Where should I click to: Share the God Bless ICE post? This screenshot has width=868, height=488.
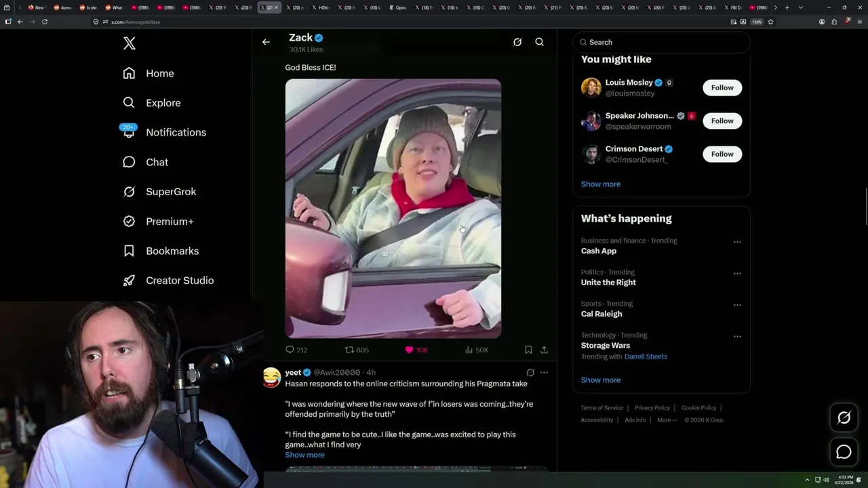(x=544, y=350)
